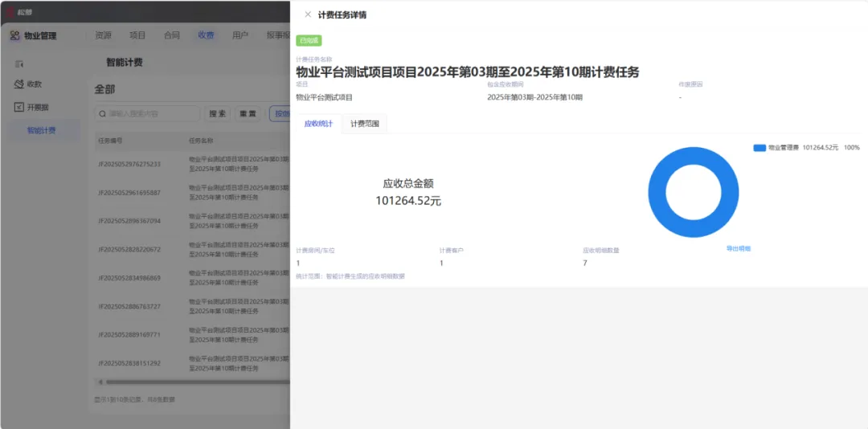
Task: Click task number JF2025052828220672
Action: click(129, 250)
